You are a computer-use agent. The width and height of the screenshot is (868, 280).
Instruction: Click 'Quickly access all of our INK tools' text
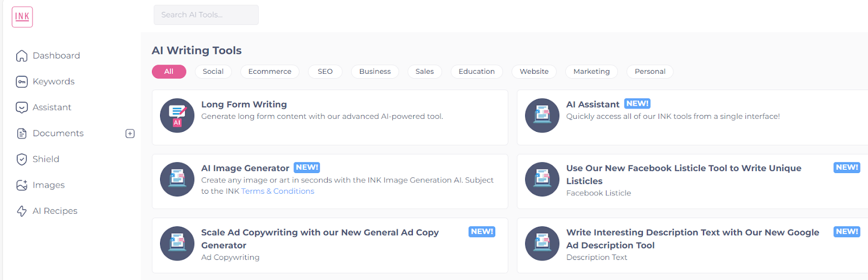point(673,116)
